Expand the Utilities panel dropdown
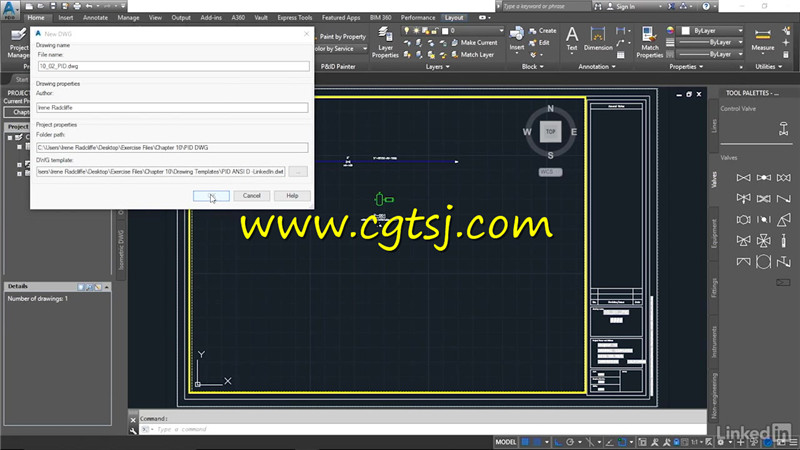The width and height of the screenshot is (800, 450). coord(768,67)
